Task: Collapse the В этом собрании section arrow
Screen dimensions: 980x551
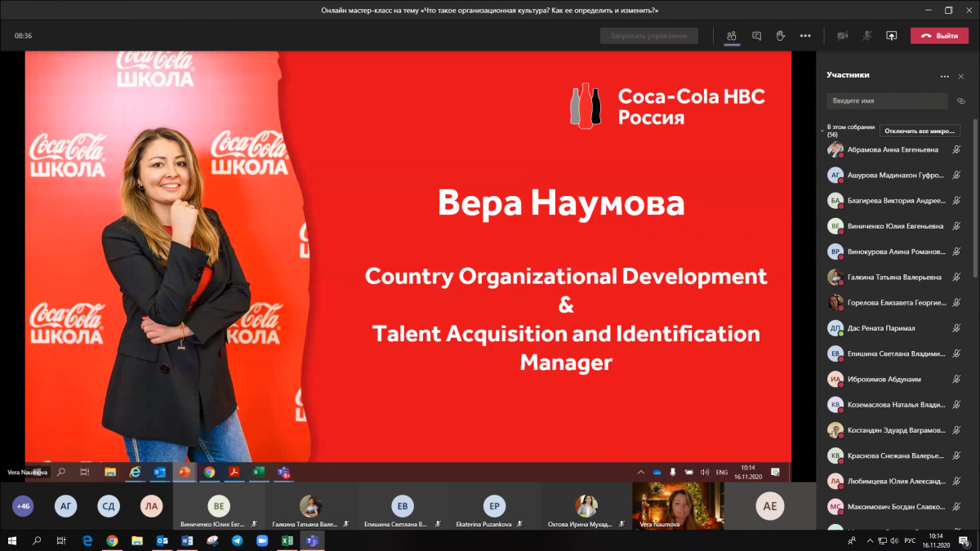Action: (822, 131)
